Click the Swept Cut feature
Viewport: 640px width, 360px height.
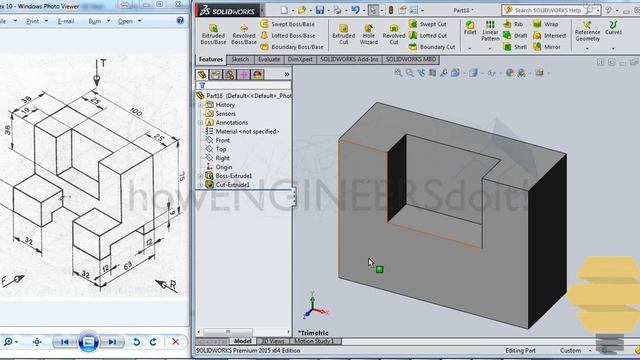click(x=428, y=24)
